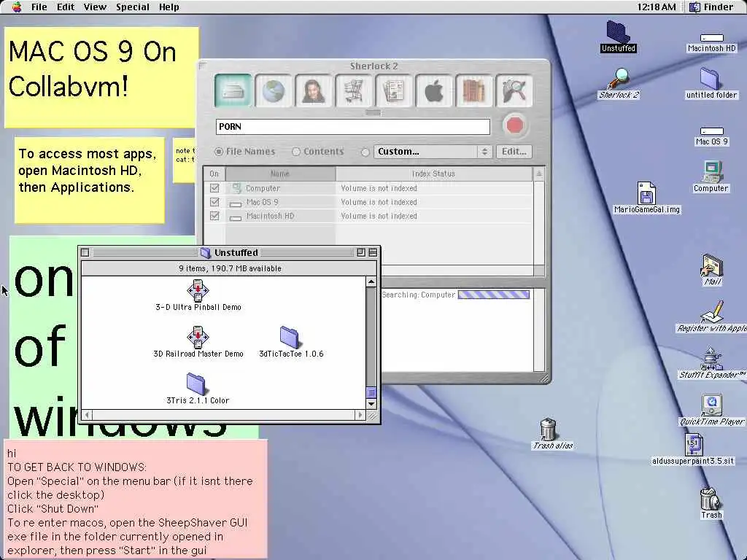This screenshot has height=560, width=747.
Task: Select the Sherlock 2 desktop alias
Action: (619, 83)
